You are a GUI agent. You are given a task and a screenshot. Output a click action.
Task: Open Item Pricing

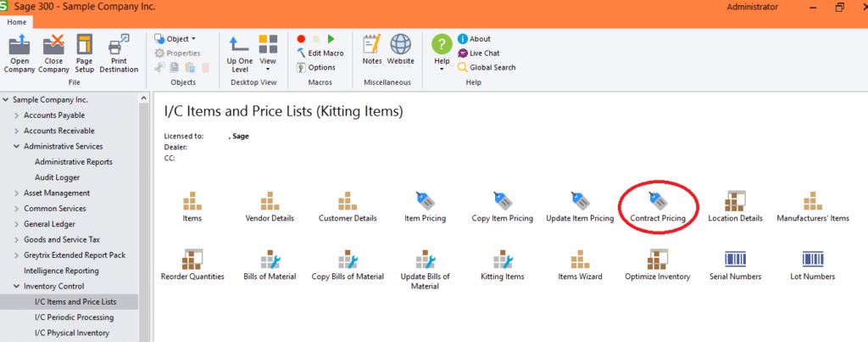426,207
